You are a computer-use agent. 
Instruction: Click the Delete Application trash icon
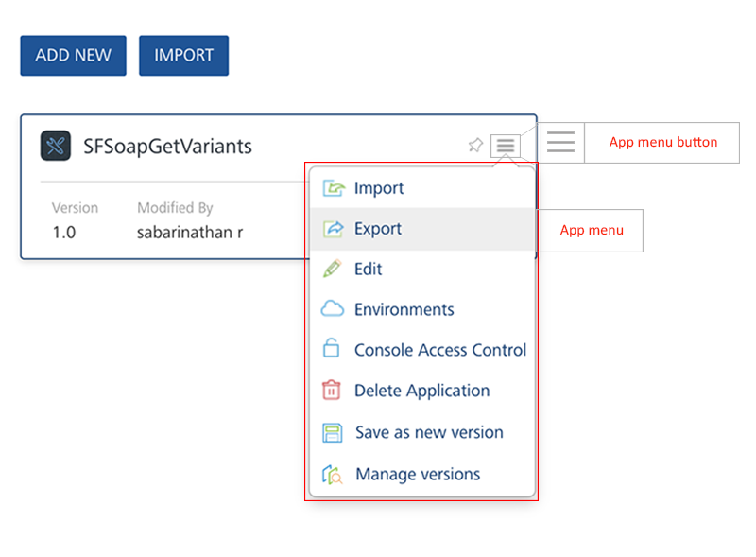click(x=332, y=391)
